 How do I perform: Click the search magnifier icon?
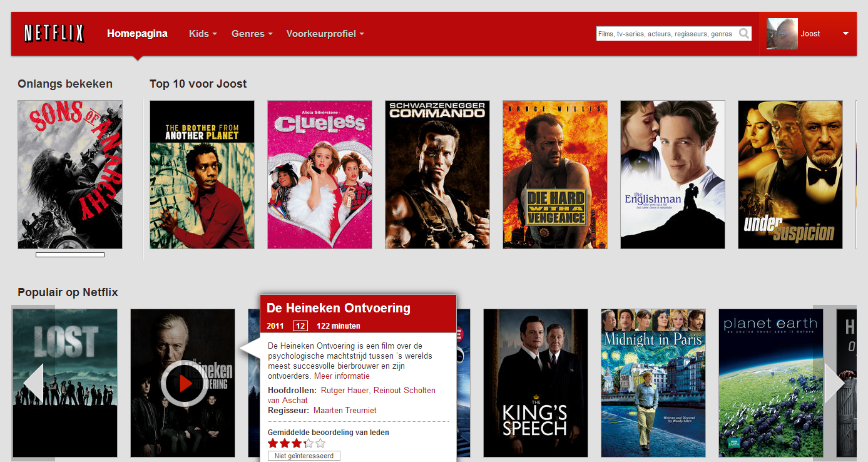click(744, 33)
